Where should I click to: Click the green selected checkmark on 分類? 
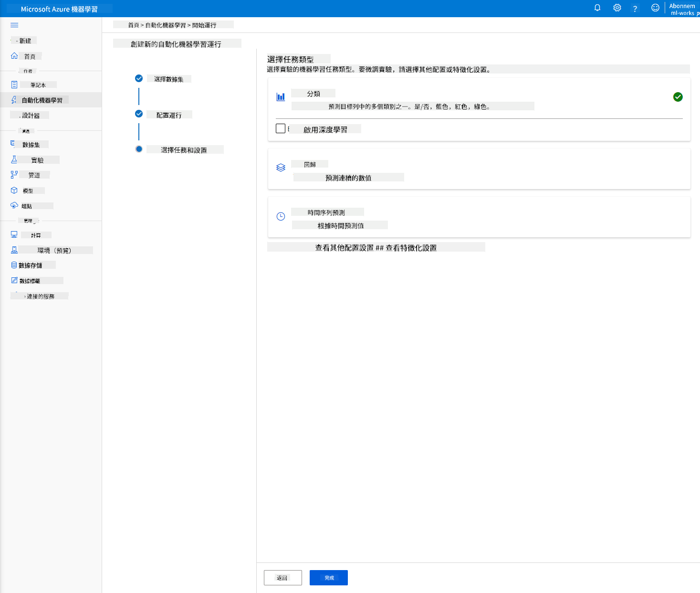pyautogui.click(x=678, y=97)
